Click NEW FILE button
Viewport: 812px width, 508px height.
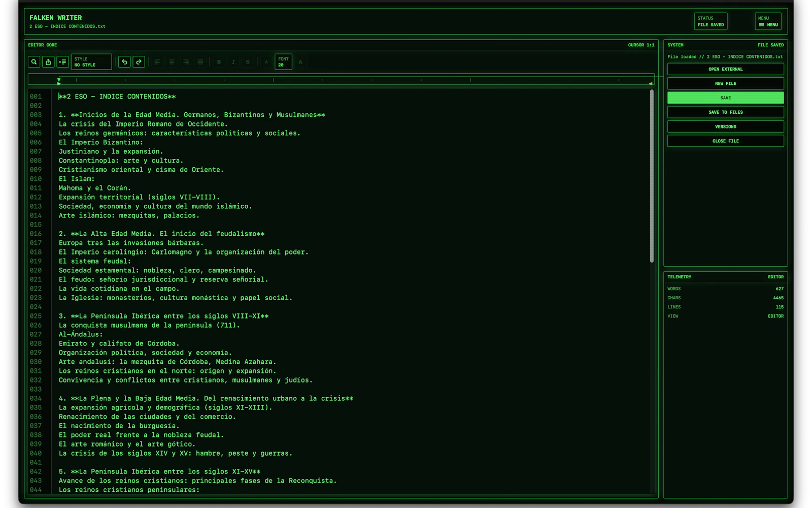click(x=725, y=83)
